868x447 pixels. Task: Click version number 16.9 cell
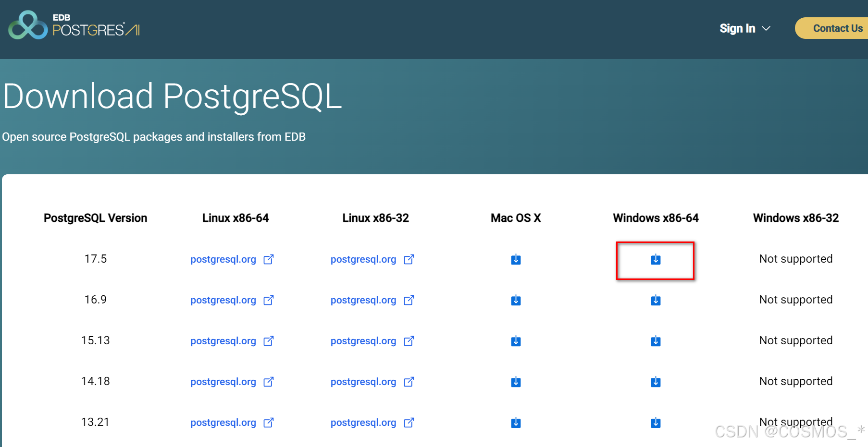point(95,300)
